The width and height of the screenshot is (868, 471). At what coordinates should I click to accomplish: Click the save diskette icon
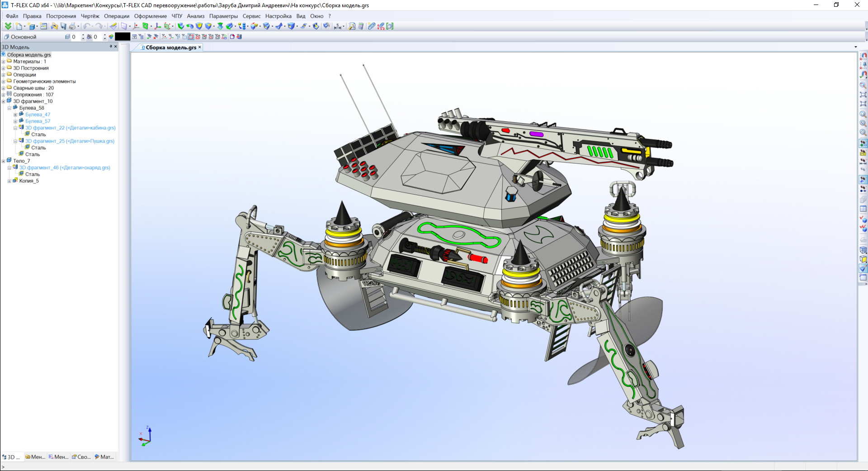(x=63, y=26)
